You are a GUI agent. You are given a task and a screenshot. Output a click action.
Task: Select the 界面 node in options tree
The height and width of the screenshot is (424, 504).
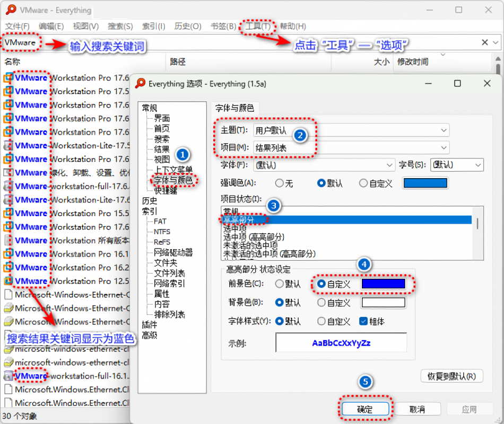pos(162,118)
